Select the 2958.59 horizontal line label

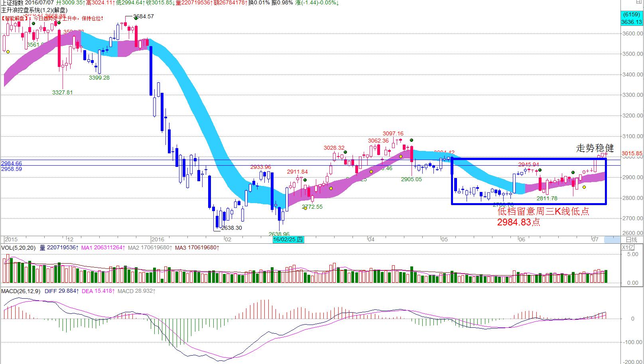pyautogui.click(x=12, y=169)
